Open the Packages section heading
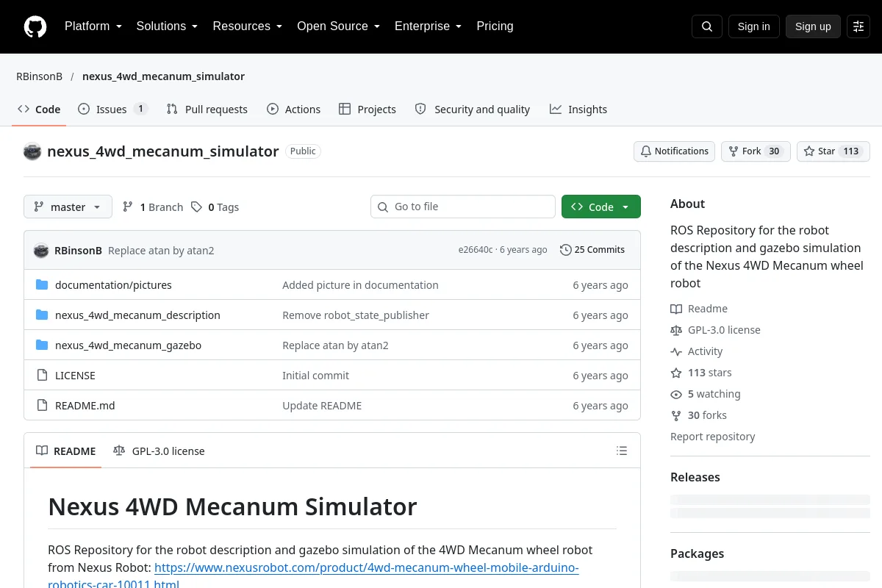The height and width of the screenshot is (588, 882). coord(697,553)
